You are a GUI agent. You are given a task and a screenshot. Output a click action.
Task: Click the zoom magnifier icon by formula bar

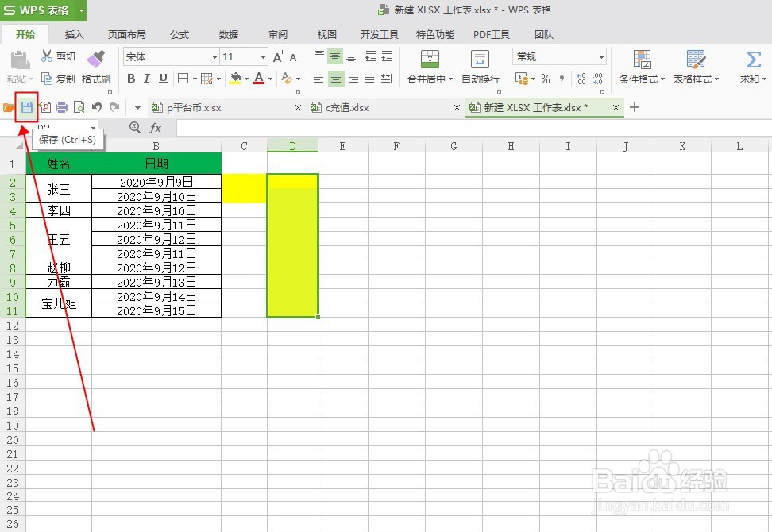click(x=134, y=127)
